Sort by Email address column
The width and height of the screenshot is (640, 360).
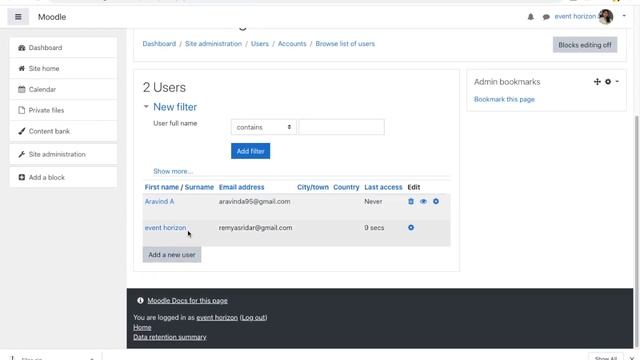click(x=241, y=187)
